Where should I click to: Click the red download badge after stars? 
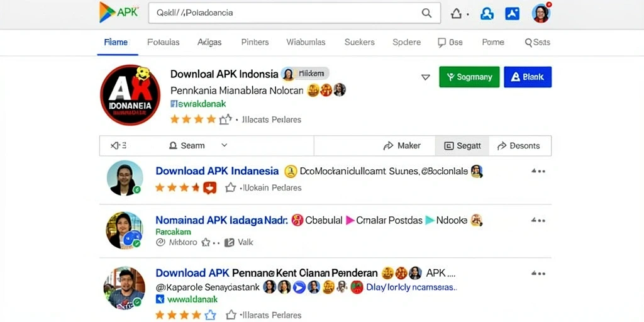[210, 187]
